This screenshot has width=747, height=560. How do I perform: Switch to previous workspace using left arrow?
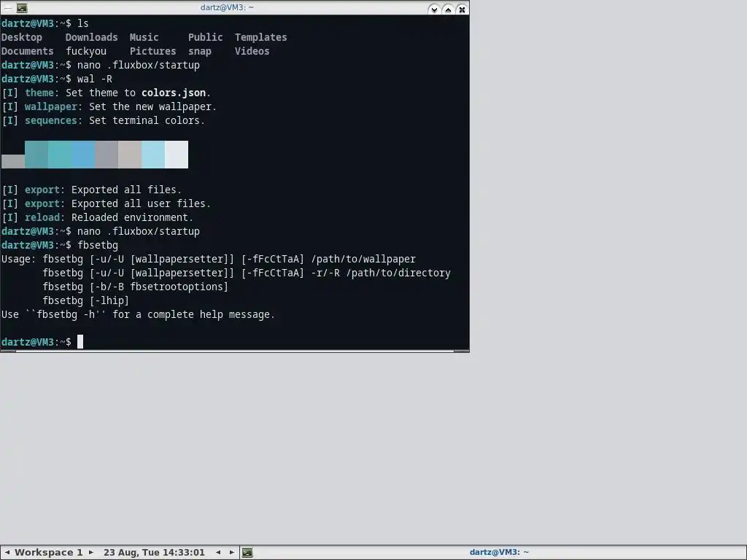(7, 553)
